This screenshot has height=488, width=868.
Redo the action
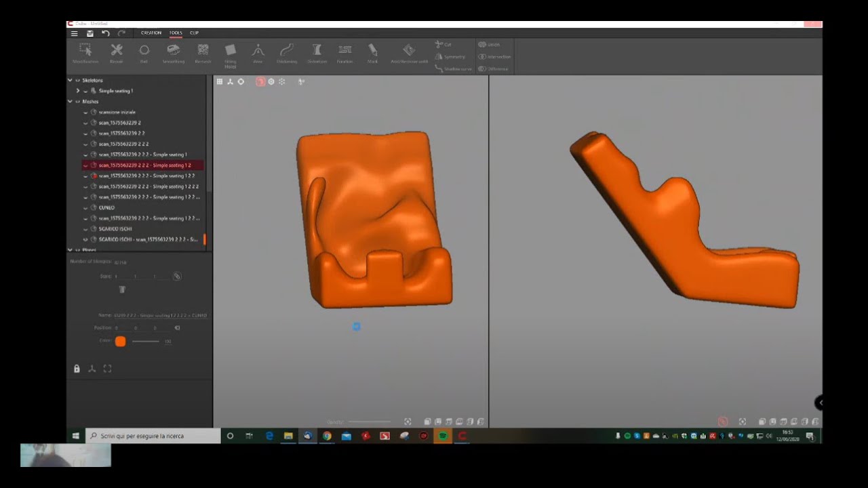point(121,33)
